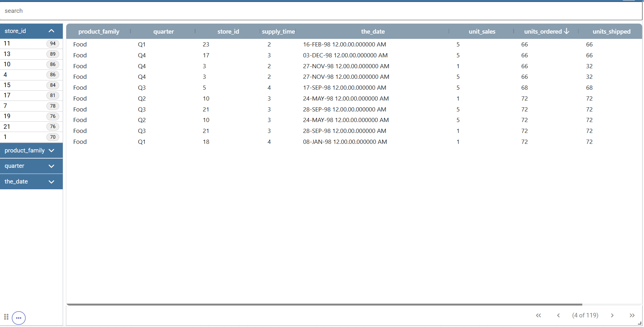The width and height of the screenshot is (644, 327).
Task: Sort by the_date column header
Action: tap(373, 31)
